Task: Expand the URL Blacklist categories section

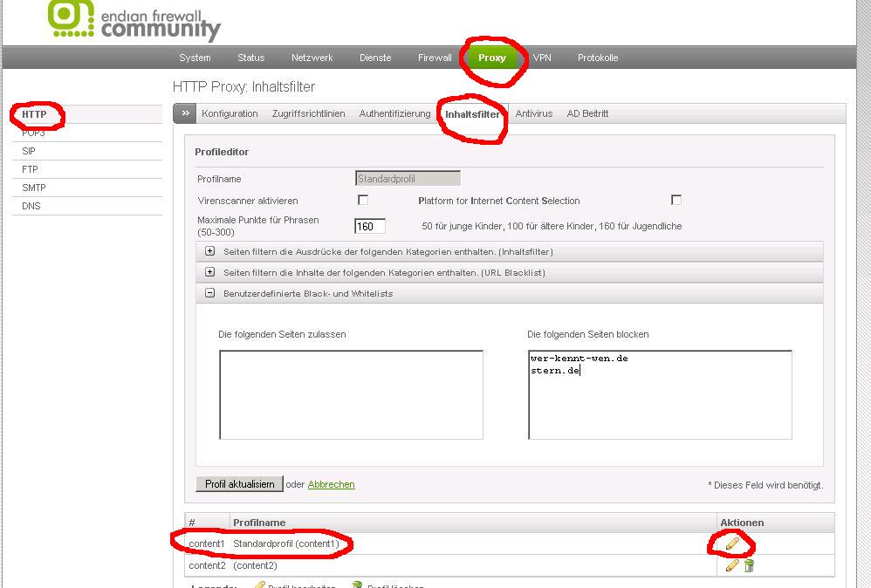Action: [x=209, y=272]
